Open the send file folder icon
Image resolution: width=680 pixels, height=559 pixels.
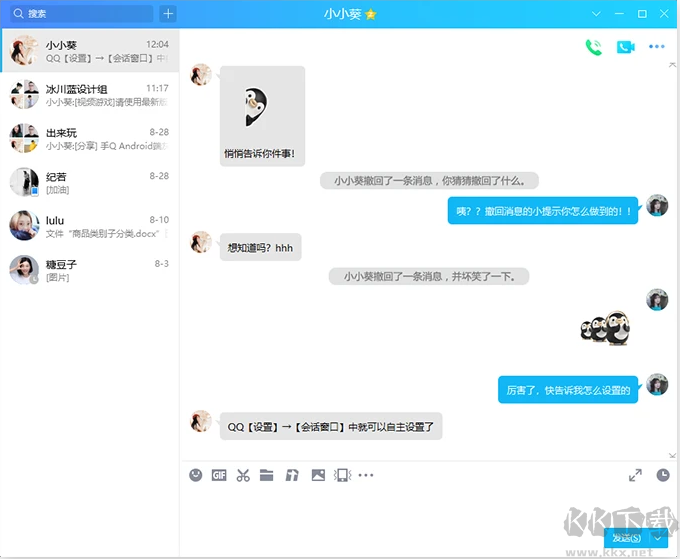point(266,475)
